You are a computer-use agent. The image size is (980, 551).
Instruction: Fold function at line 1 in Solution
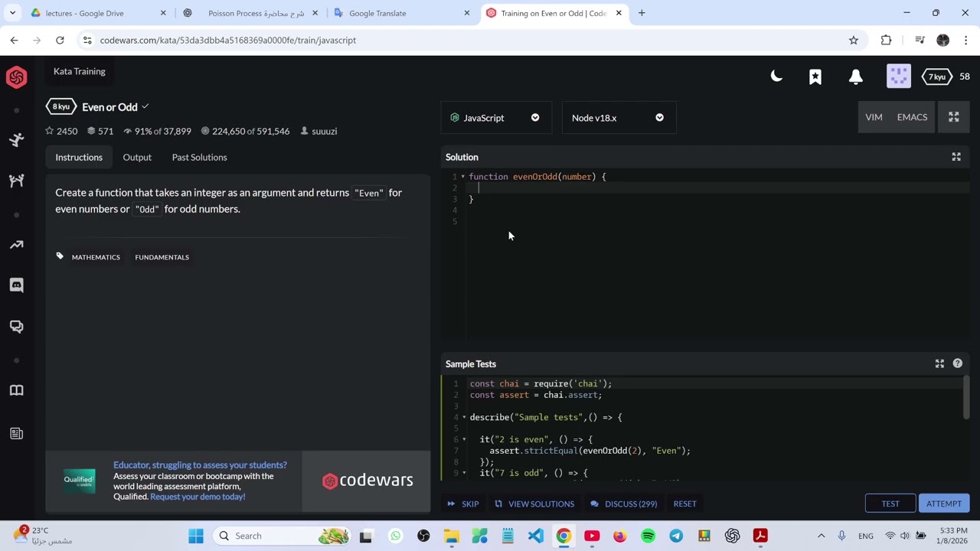click(x=462, y=177)
